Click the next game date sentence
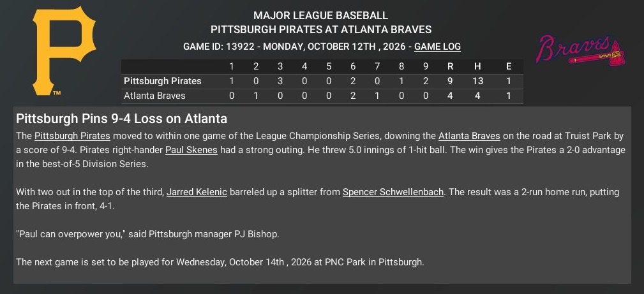 (220, 262)
